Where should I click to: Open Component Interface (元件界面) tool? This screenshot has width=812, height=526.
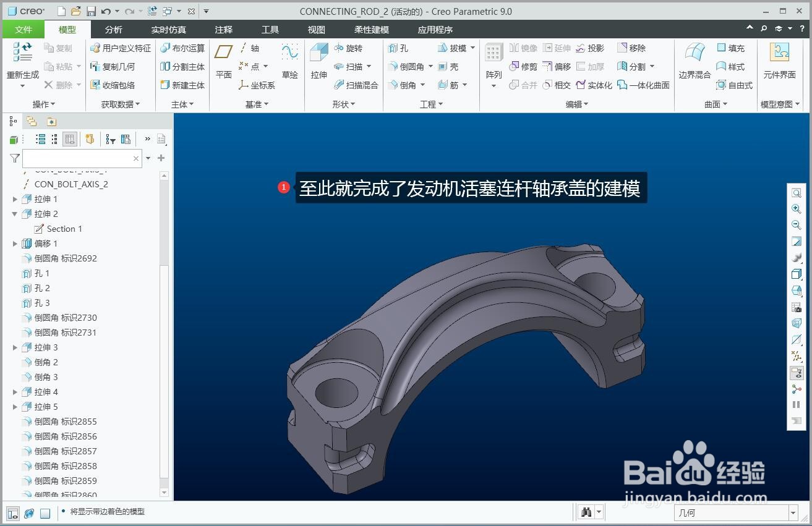click(779, 62)
